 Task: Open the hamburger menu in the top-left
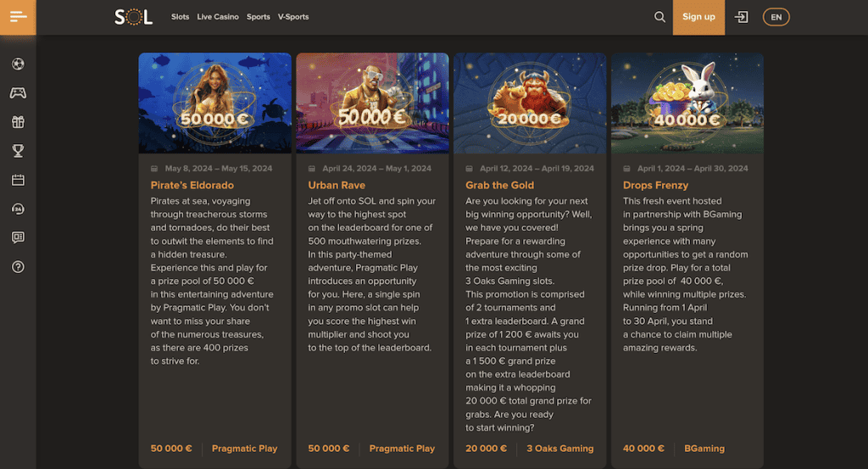click(18, 17)
